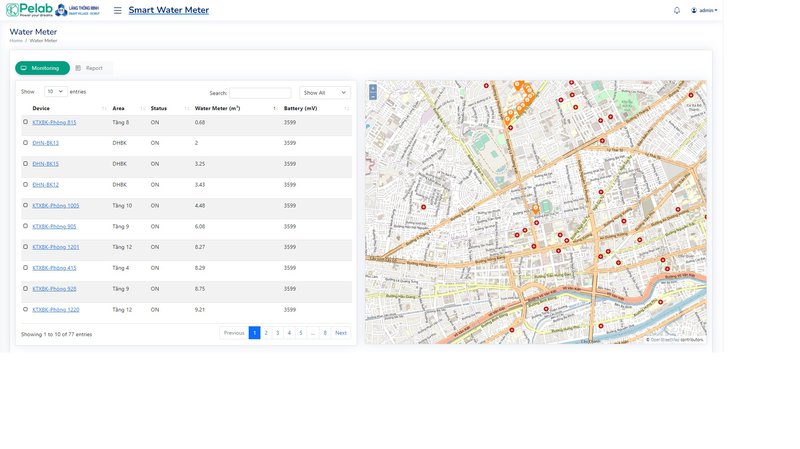Go to table page 3
Image resolution: width=800 pixels, height=449 pixels.
click(x=278, y=333)
